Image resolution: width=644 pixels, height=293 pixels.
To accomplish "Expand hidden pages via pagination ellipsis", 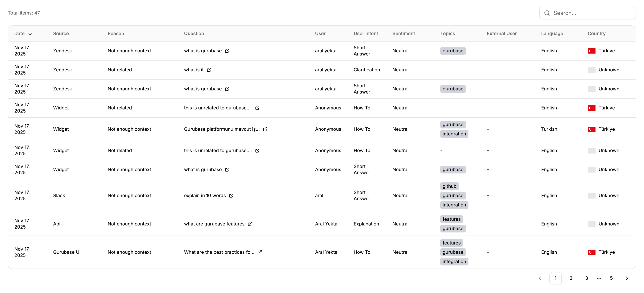I will 599,278.
